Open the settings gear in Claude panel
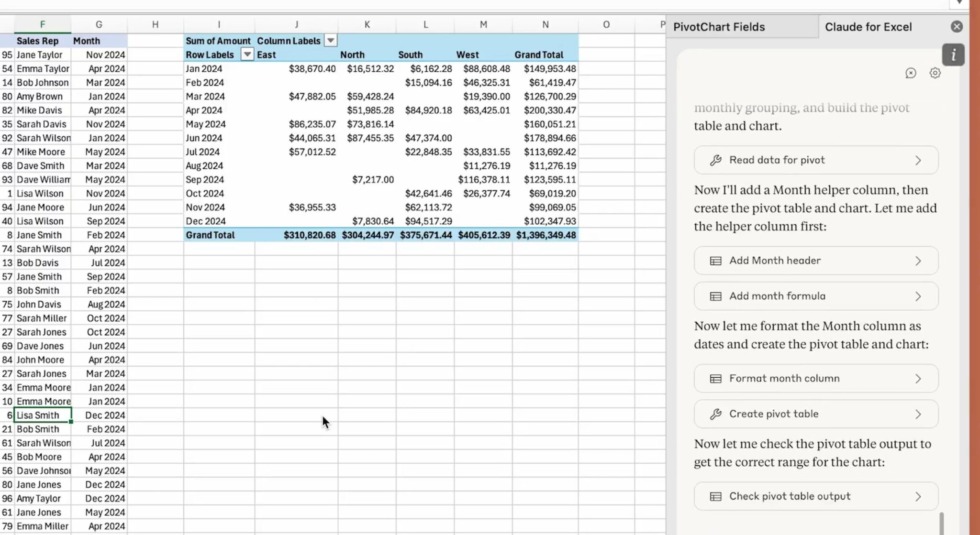The image size is (980, 535). click(x=935, y=73)
